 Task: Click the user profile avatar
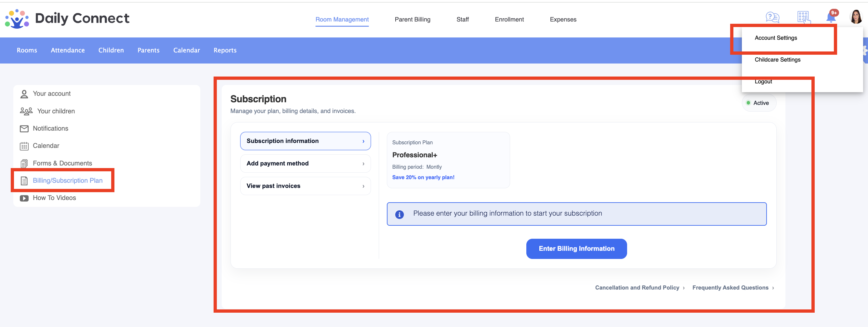(x=856, y=17)
